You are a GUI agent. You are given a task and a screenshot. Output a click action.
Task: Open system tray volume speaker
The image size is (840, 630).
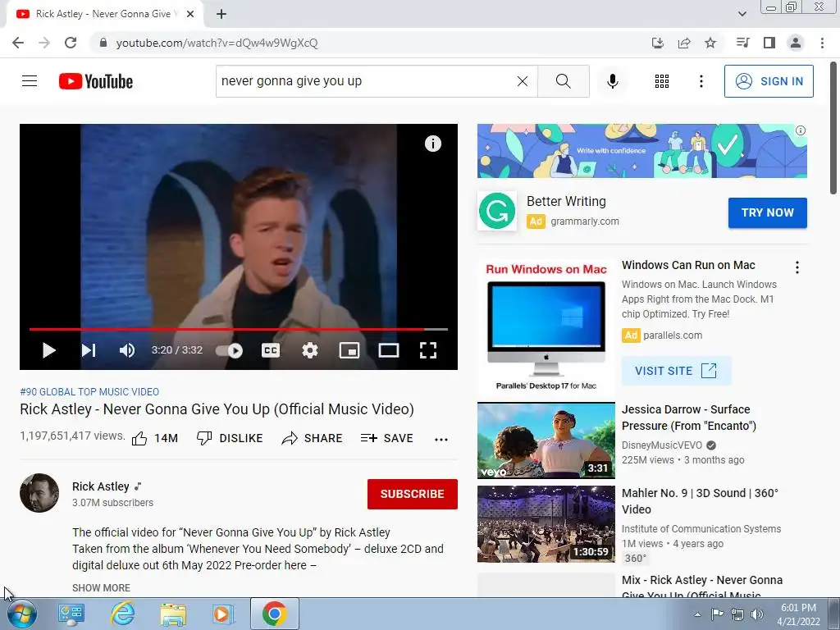757,614
